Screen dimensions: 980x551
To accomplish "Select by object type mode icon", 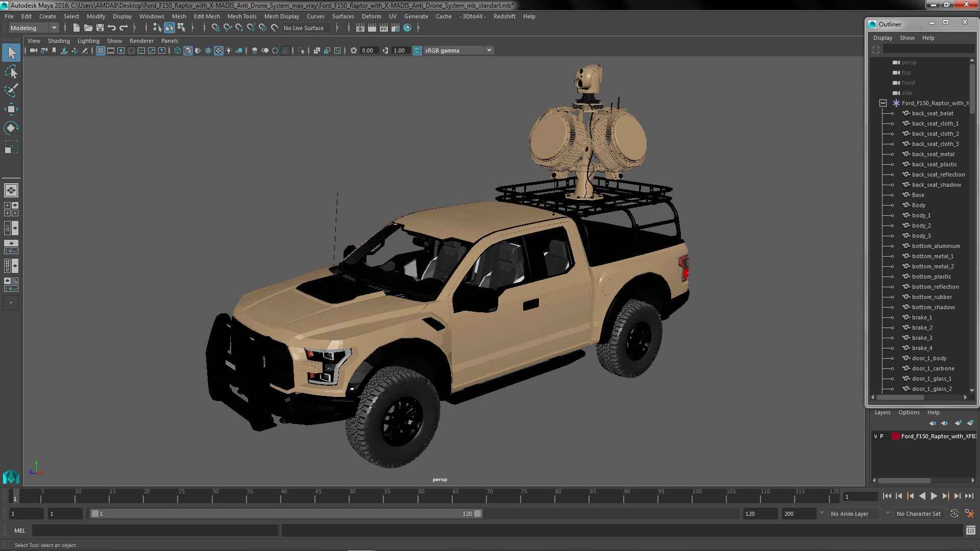I will pos(169,28).
